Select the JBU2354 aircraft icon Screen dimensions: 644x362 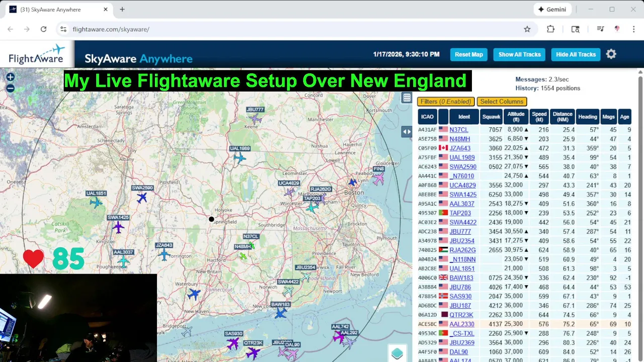(305, 277)
